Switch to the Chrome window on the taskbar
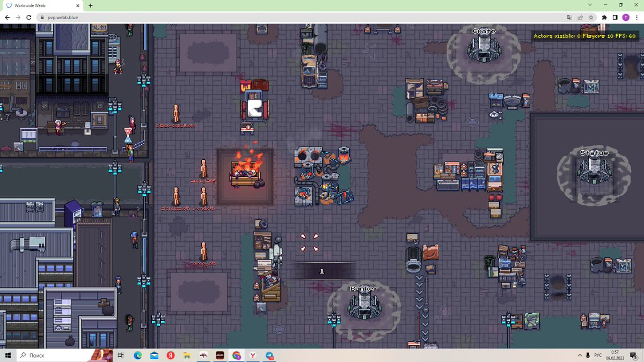Screen dimensions: 644x362 tap(237, 356)
